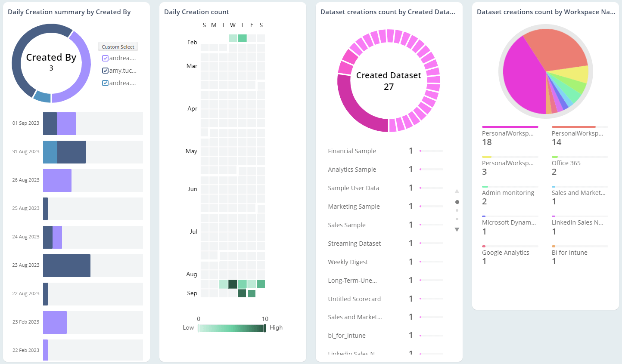Screen dimensions: 622x364
Task: Click the 23 Aug 2023 bar
Action: pos(67,265)
